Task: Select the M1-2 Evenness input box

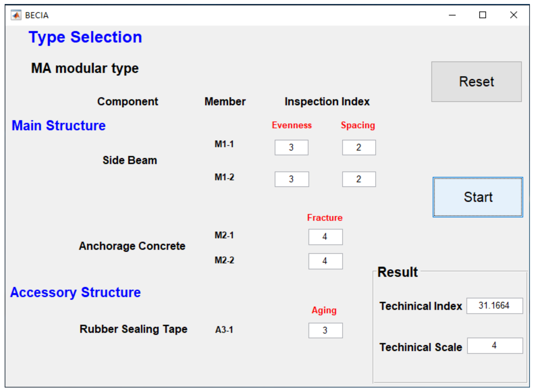Action: [292, 179]
